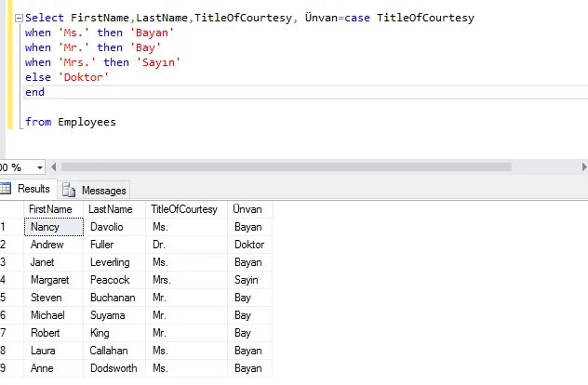
Task: Select the Suyama cell
Action: 114,315
